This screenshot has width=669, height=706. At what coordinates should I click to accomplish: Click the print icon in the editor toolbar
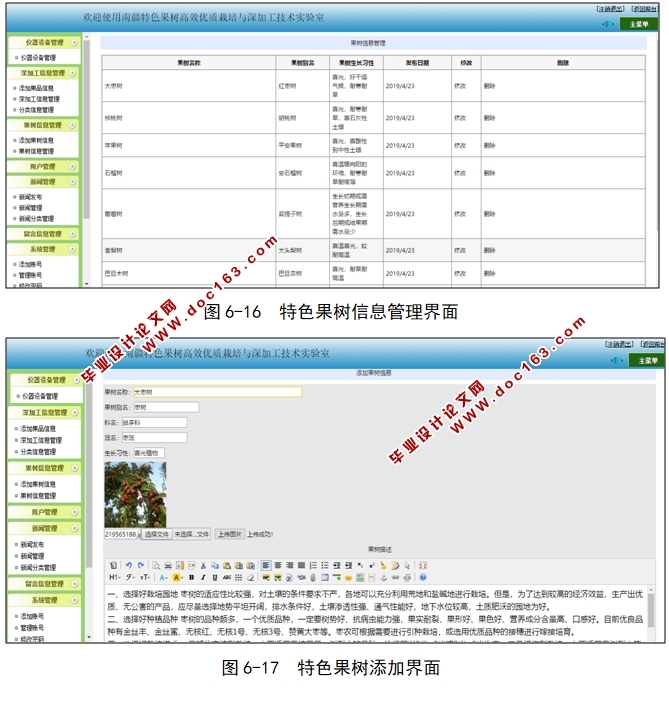pyautogui.click(x=168, y=566)
